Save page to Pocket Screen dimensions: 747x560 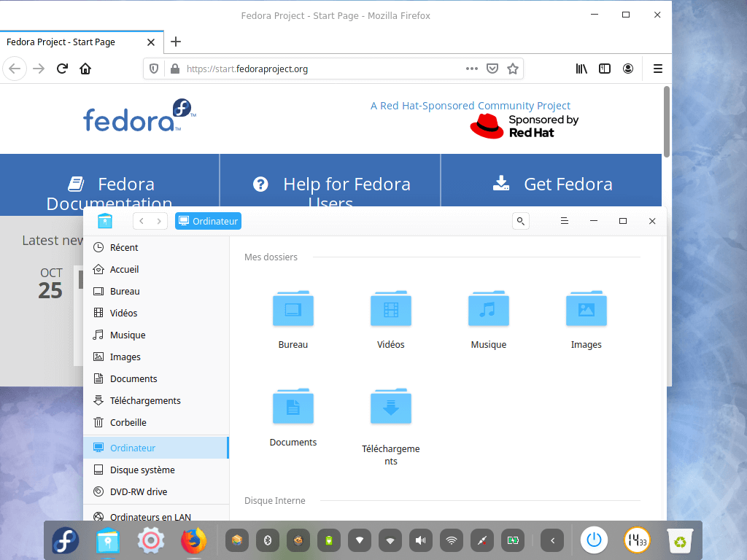[492, 69]
